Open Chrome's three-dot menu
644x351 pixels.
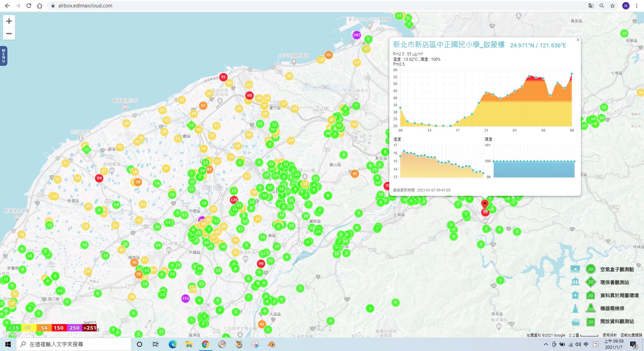637,6
